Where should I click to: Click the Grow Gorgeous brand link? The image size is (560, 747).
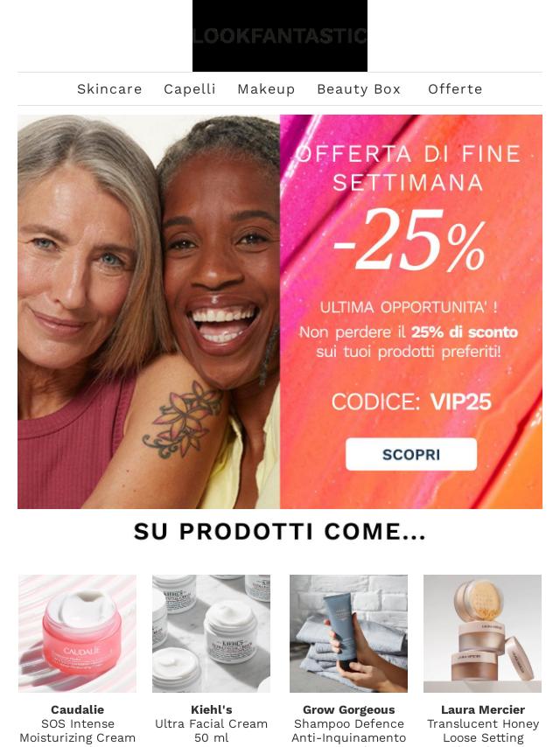click(348, 709)
